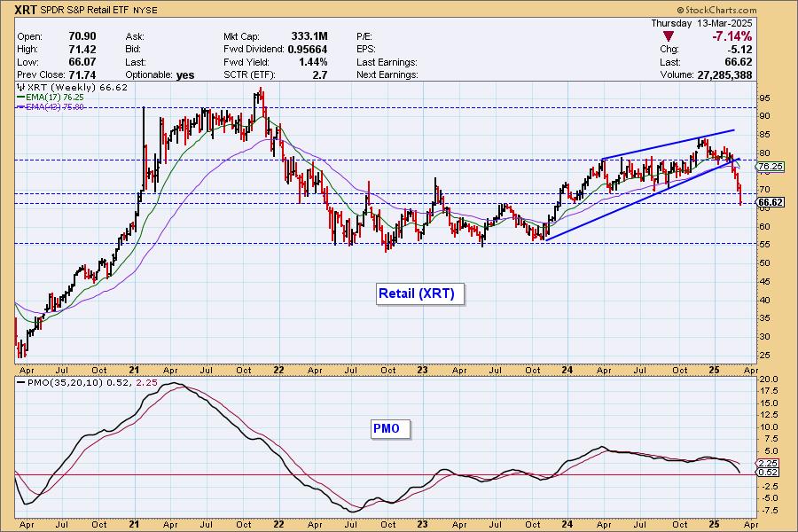This screenshot has height=532, width=798.
Task: Click the High price 71.42
Action: pyautogui.click(x=82, y=50)
